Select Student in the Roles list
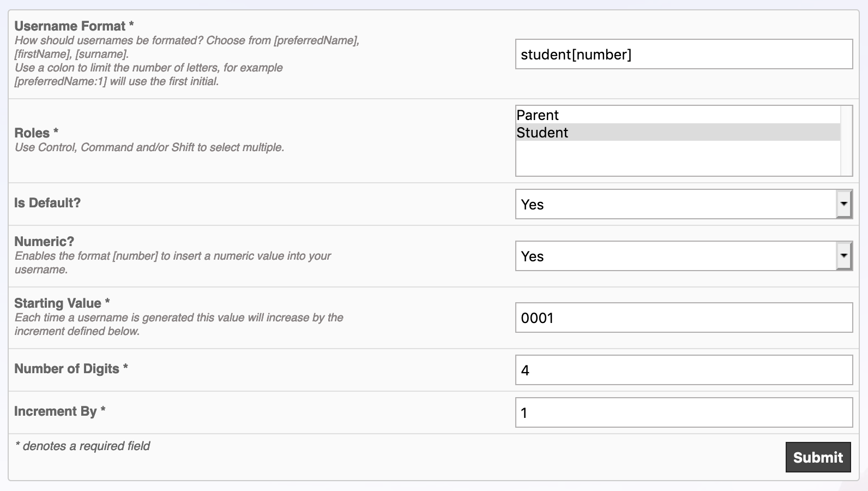868x491 pixels. point(542,133)
